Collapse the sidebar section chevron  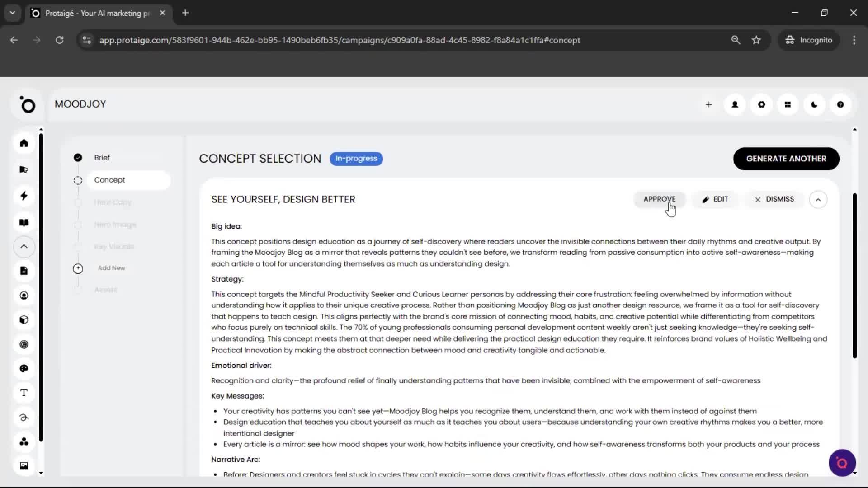(24, 246)
